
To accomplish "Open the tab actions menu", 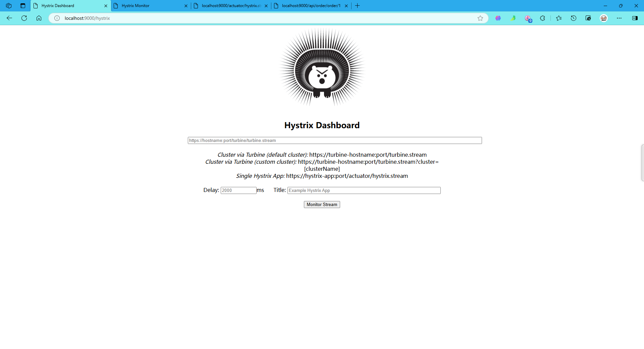I will point(23,6).
